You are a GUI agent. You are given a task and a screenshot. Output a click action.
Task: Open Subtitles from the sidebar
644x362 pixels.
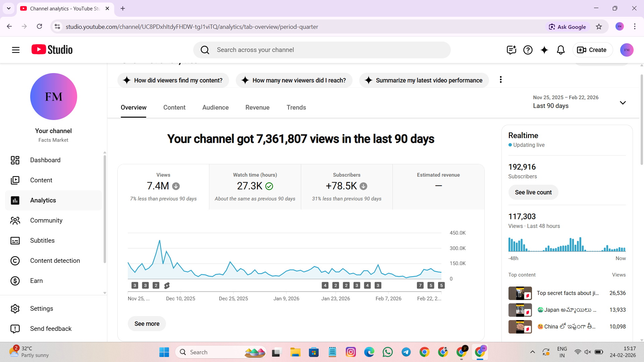pyautogui.click(x=42, y=240)
